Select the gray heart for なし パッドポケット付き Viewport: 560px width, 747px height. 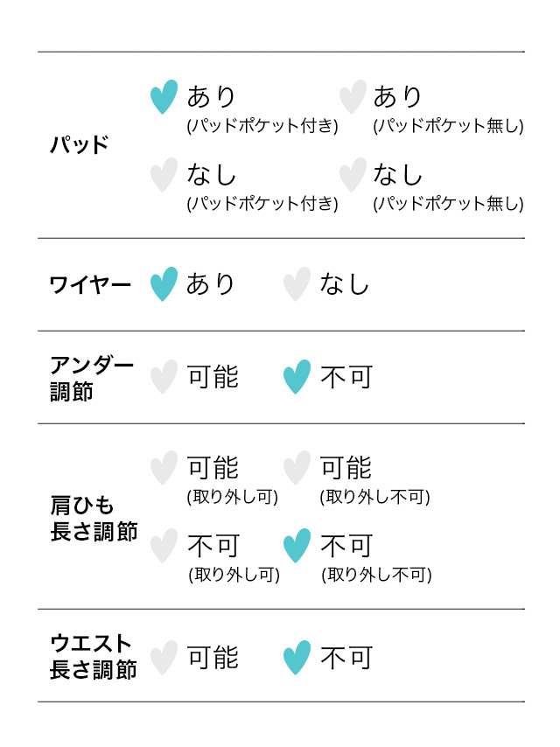(x=164, y=175)
